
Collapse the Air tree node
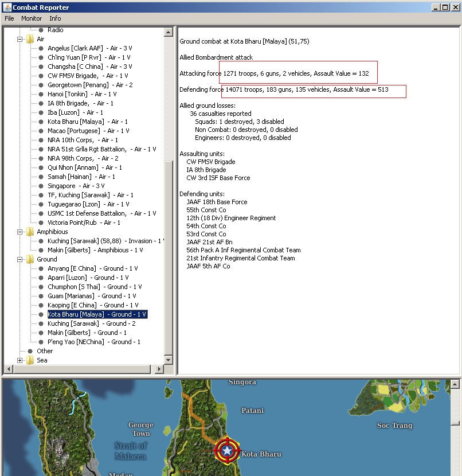(20, 39)
